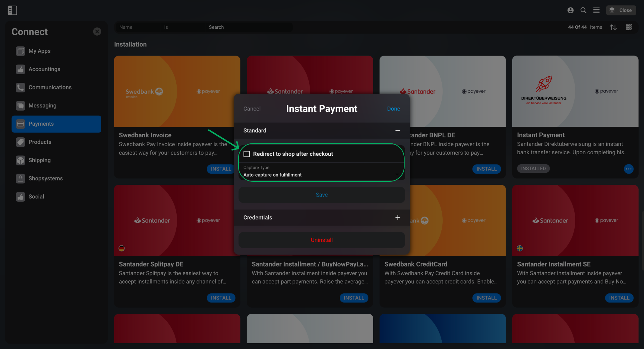This screenshot has height=349, width=644.
Task: Open the Swedbank Invoice card thumbnail
Action: click(177, 91)
